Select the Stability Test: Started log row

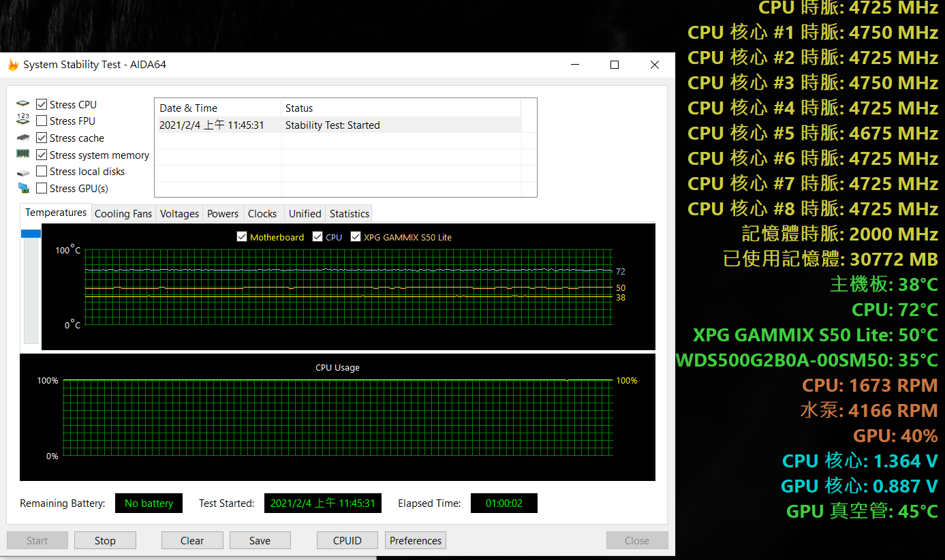pos(338,125)
